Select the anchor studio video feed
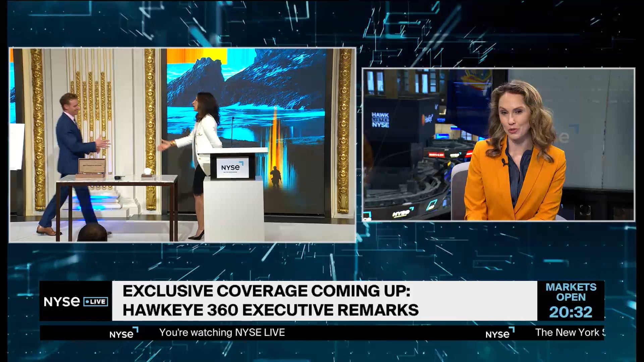This screenshot has height=362, width=644. pos(498,144)
